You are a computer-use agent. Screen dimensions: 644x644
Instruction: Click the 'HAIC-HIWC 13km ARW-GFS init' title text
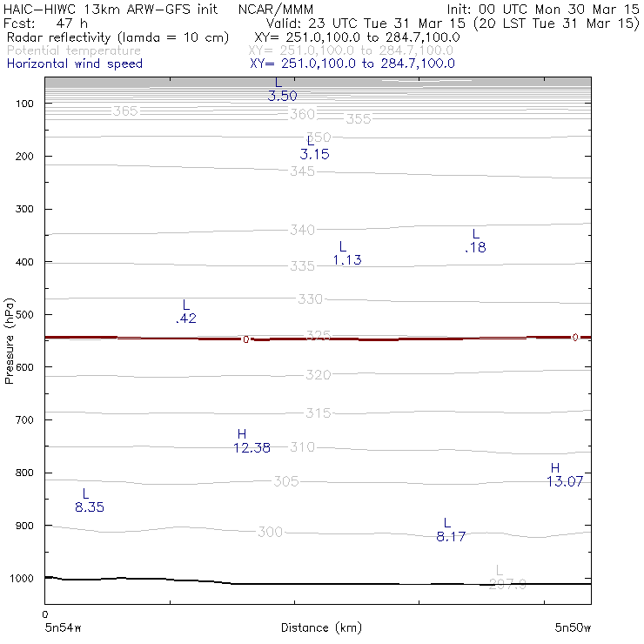(x=111, y=10)
